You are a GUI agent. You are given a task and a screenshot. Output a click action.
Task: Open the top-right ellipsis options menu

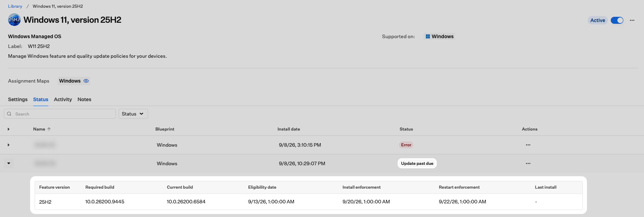click(632, 20)
